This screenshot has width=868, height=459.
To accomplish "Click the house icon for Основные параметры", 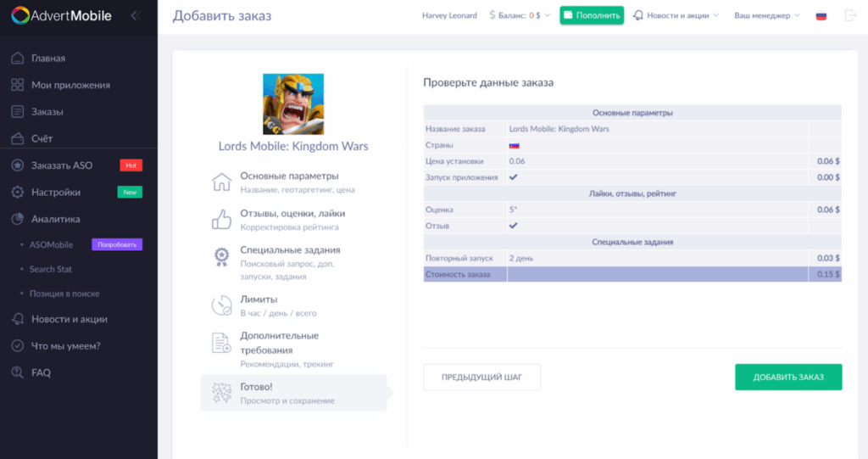I will click(x=221, y=182).
